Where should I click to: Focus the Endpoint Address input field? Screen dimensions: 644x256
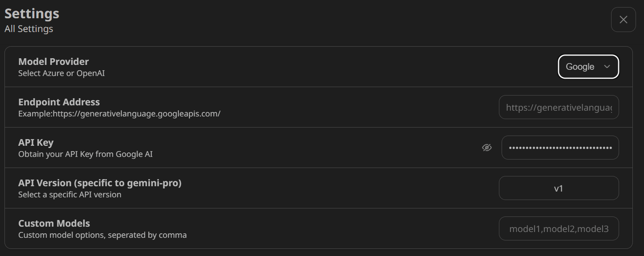(559, 107)
